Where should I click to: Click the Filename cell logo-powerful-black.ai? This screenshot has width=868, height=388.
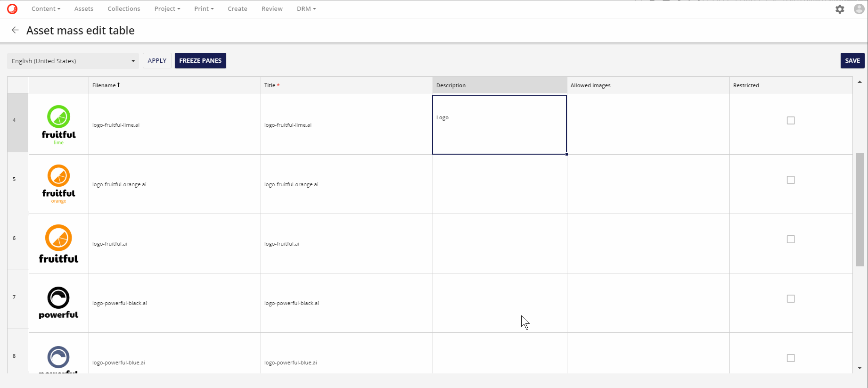tap(175, 303)
